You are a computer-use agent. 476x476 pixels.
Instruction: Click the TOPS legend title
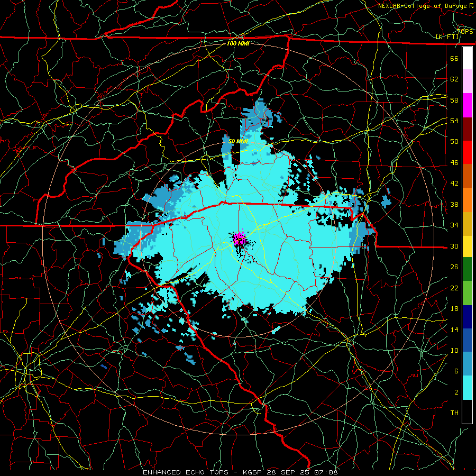(465, 32)
